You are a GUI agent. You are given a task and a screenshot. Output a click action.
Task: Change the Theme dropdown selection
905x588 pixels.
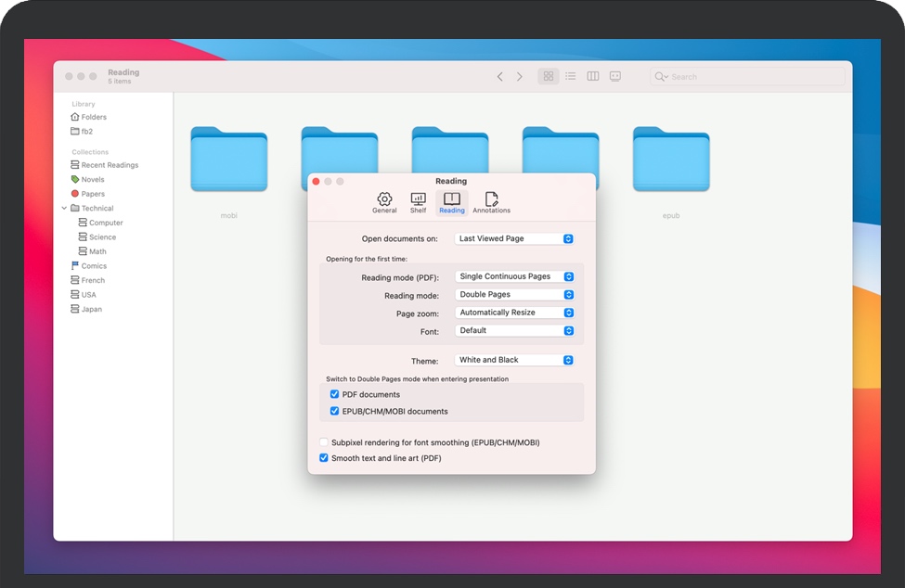(515, 360)
